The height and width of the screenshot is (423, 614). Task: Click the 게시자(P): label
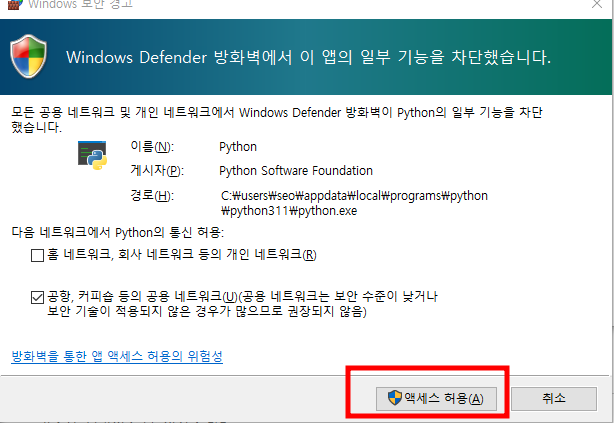point(157,171)
